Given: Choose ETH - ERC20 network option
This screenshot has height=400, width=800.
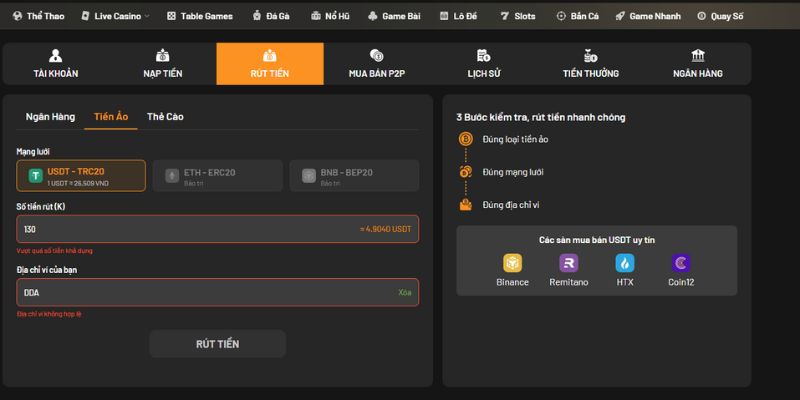Looking at the screenshot, I should [218, 176].
